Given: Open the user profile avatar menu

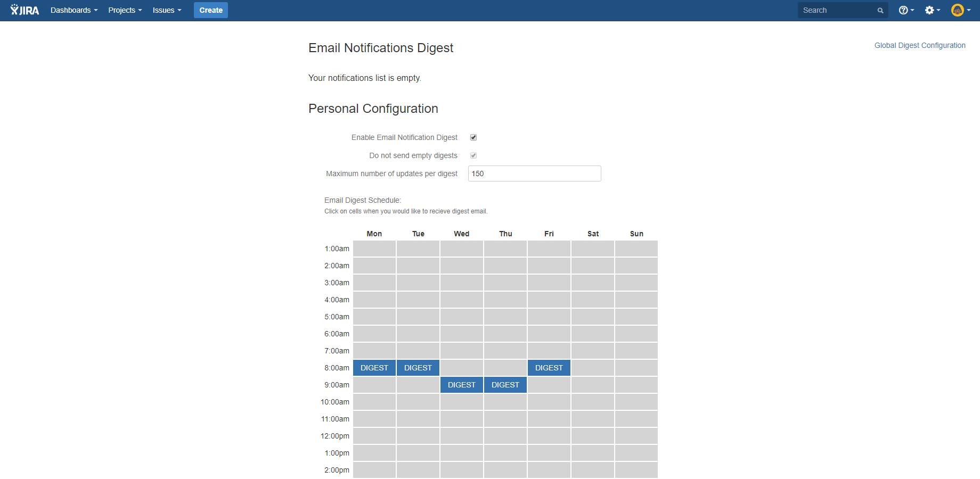Looking at the screenshot, I should point(961,10).
